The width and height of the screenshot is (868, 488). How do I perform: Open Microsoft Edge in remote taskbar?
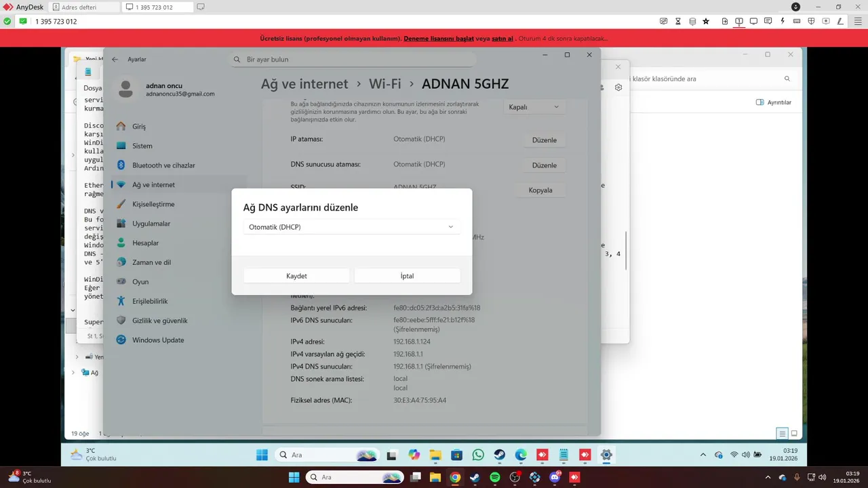pos(521,455)
